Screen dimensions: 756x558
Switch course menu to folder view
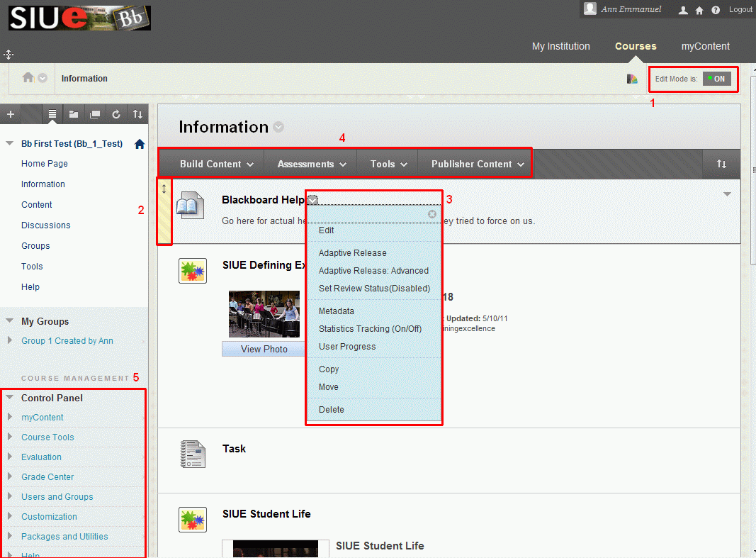(x=74, y=114)
